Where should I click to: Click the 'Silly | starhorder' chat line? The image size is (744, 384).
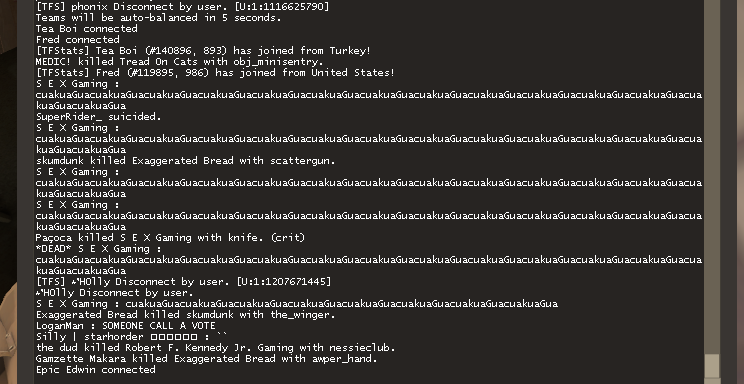(131, 337)
